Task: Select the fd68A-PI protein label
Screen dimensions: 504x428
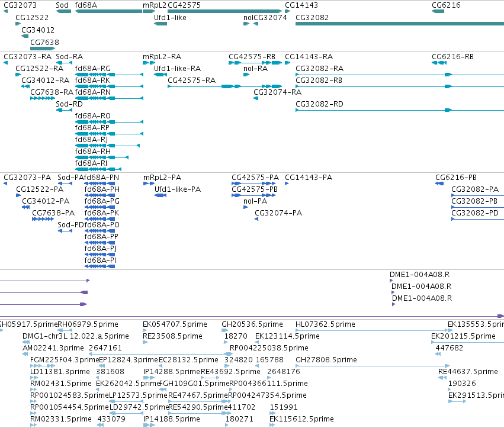Action: pyautogui.click(x=100, y=260)
